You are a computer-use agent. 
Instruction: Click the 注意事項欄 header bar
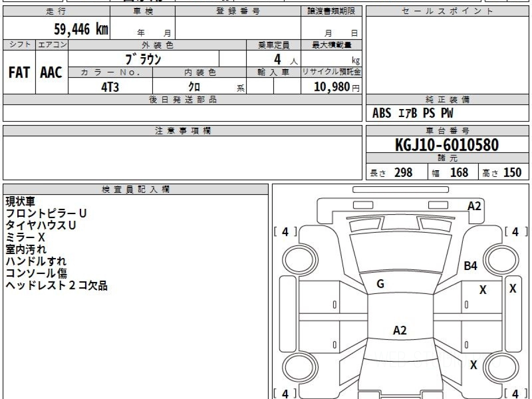[183, 131]
